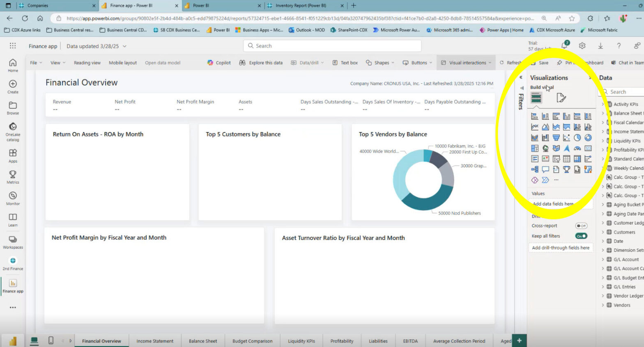The height and width of the screenshot is (347, 644).
Task: Insert a Text box
Action: pyautogui.click(x=345, y=63)
